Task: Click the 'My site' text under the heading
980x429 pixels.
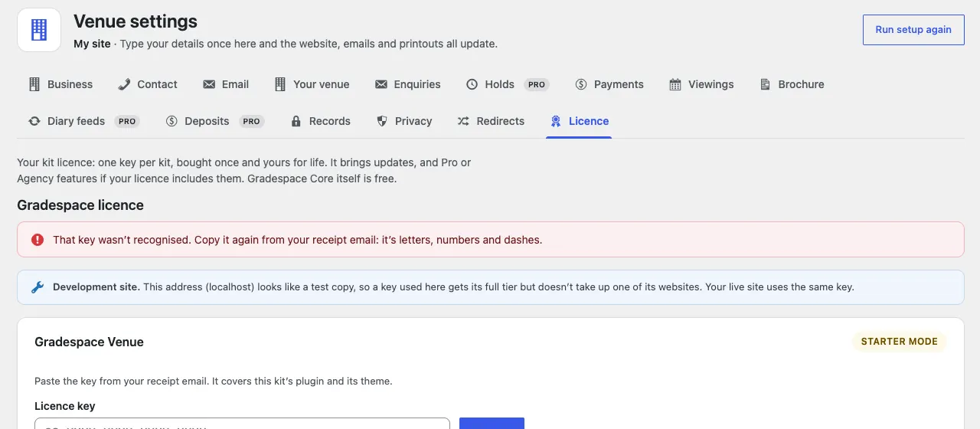Action: [92, 44]
